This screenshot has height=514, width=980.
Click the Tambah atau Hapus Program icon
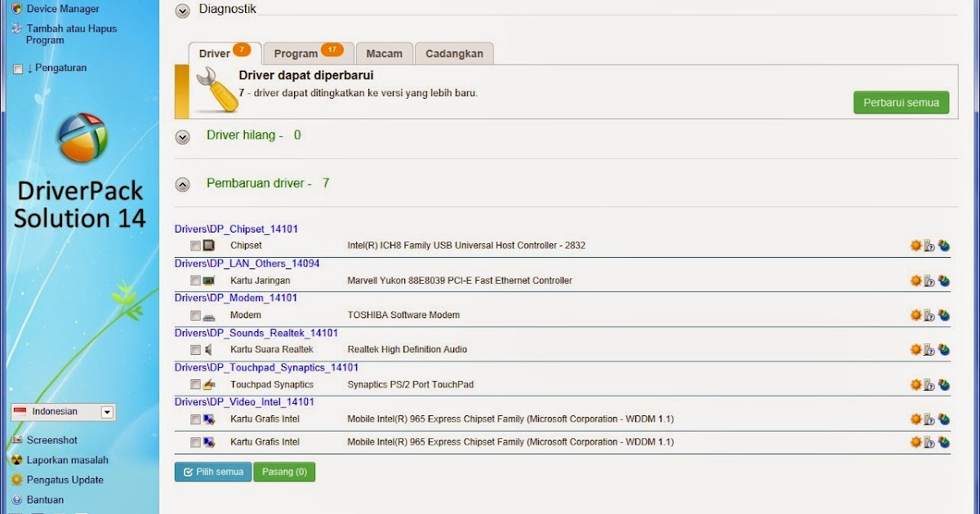17,29
